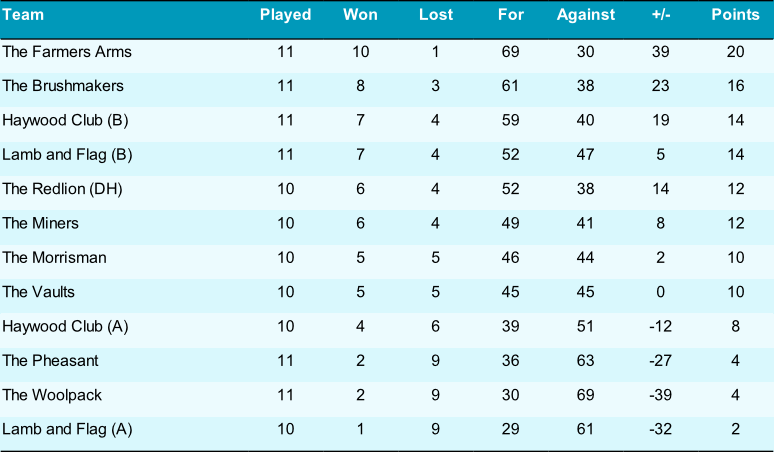Click the +/- column header
Viewport: 774px width, 452px height.
(x=660, y=15)
